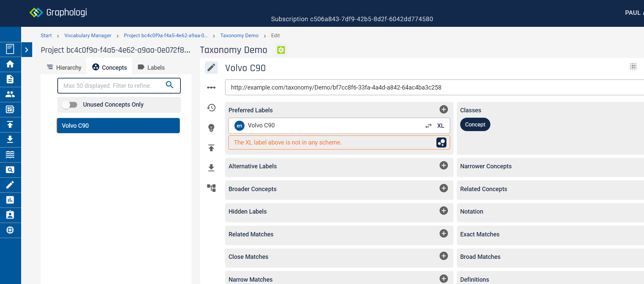Add a Related Match with plus
644x284 pixels.
pyautogui.click(x=444, y=233)
